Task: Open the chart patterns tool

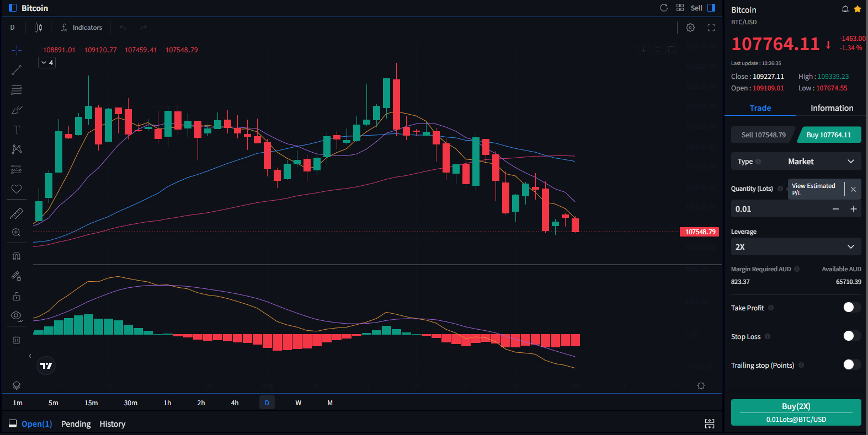Action: coord(17,149)
